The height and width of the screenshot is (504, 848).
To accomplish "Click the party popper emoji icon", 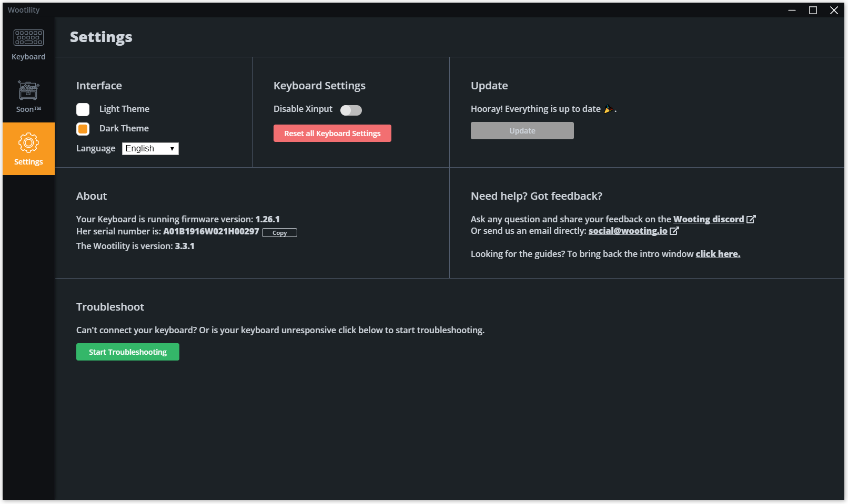I will click(609, 109).
